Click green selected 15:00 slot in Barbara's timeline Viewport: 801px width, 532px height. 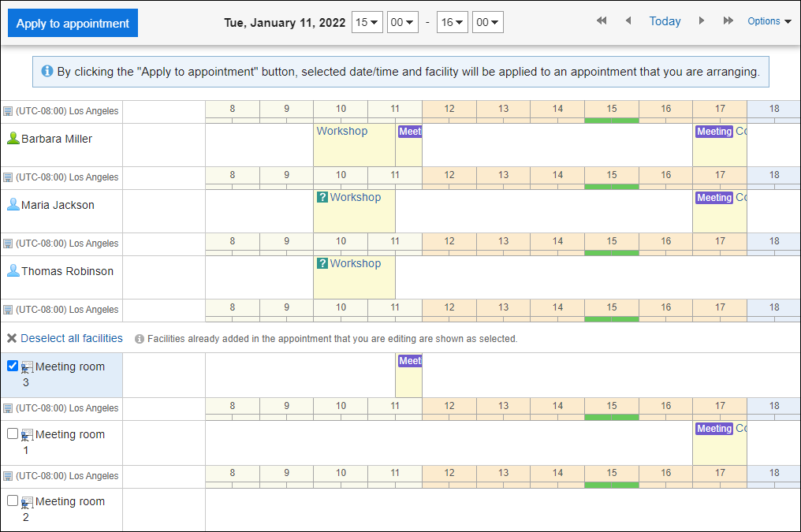click(612, 121)
